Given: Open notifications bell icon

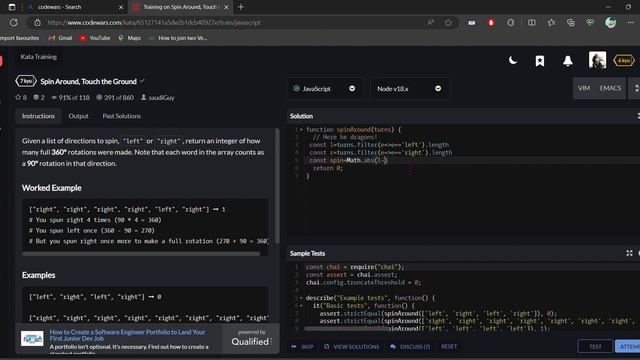Looking at the screenshot, I should (567, 61).
